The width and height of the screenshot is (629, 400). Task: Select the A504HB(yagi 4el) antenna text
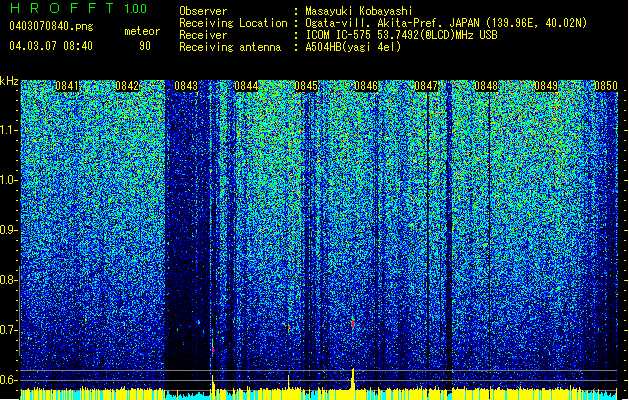click(353, 47)
